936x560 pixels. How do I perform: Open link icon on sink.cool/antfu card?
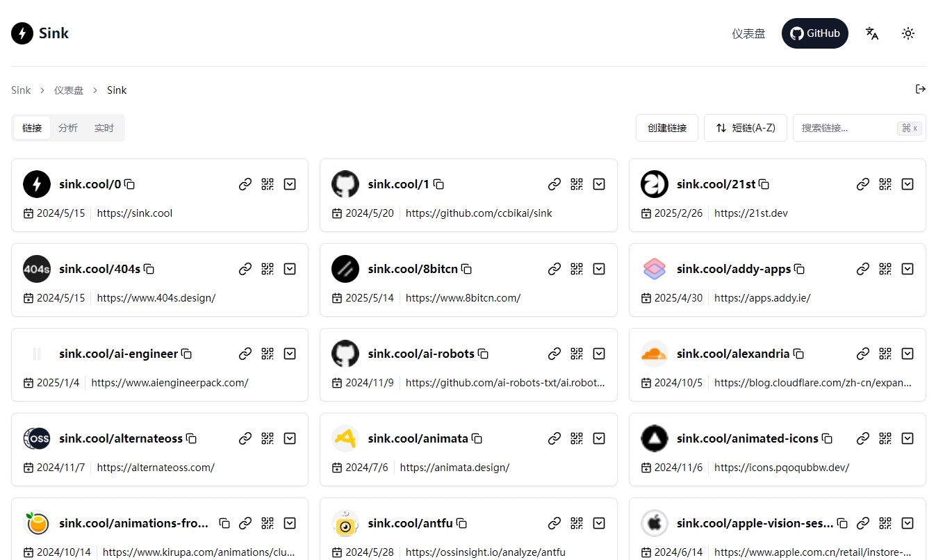(x=555, y=523)
